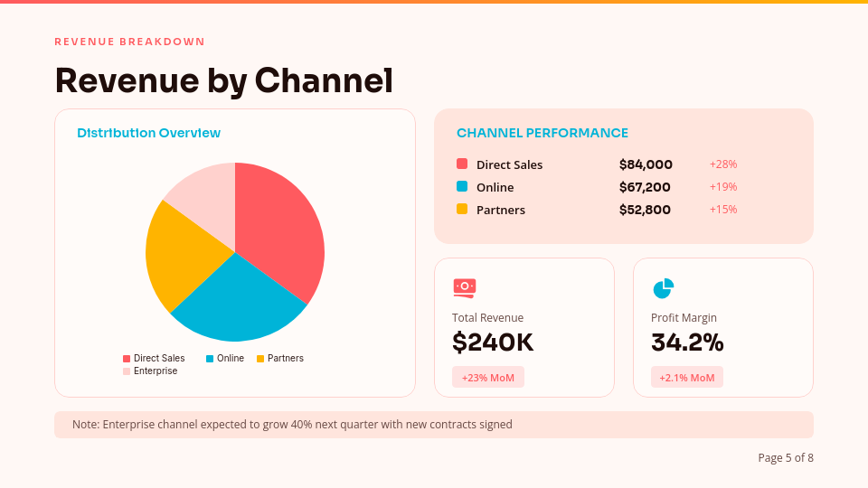Click the Page 5 of 8 indicator
This screenshot has width=868, height=488.
(x=785, y=458)
